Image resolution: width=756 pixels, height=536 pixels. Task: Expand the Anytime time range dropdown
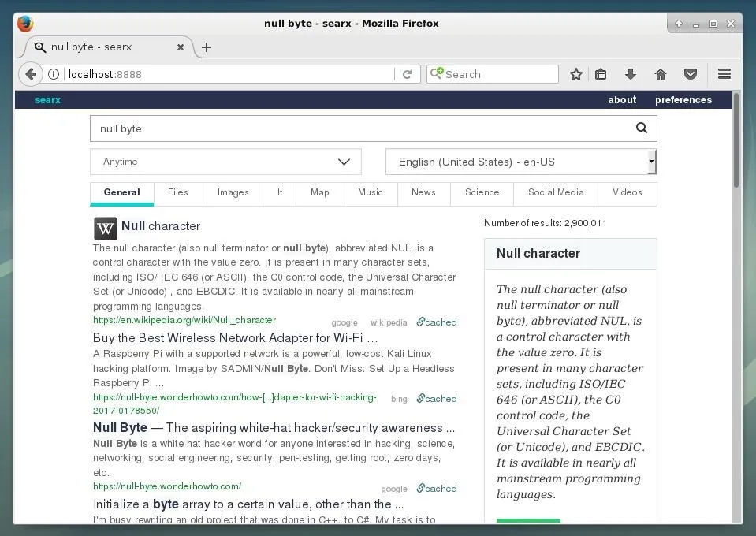[x=225, y=162]
